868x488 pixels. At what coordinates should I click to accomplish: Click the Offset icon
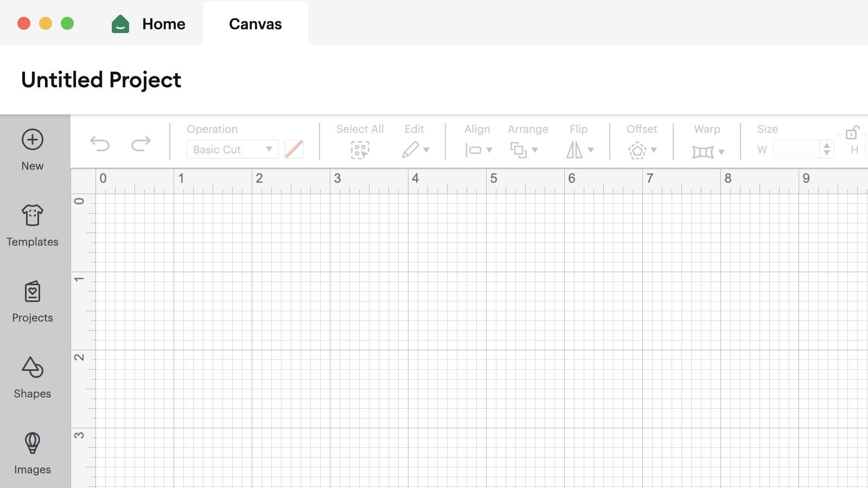point(637,150)
